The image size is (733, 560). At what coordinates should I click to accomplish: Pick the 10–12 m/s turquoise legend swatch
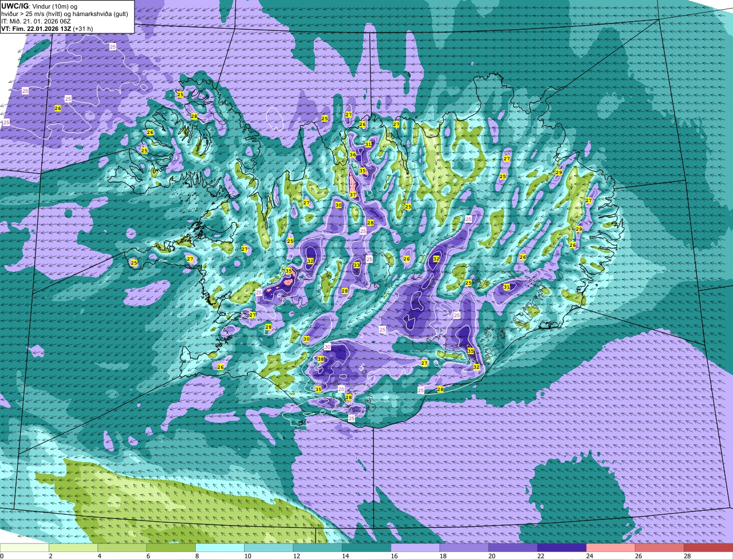269,548
